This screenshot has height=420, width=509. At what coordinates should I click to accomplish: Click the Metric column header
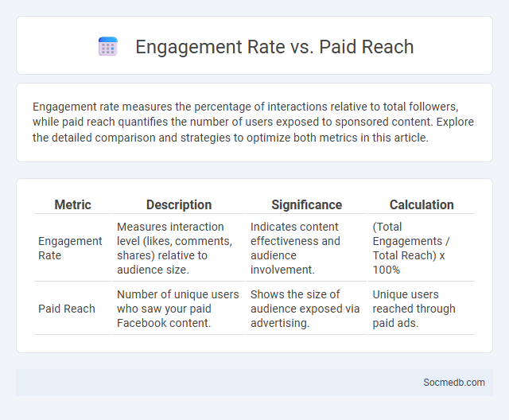pos(72,204)
